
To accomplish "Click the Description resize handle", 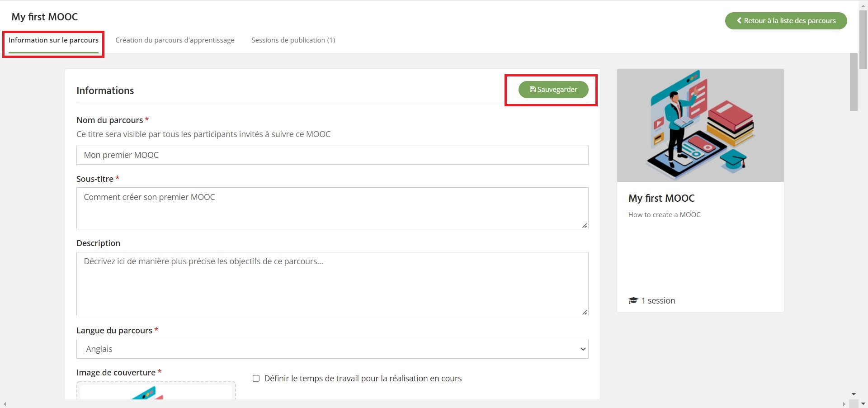I will coord(585,312).
